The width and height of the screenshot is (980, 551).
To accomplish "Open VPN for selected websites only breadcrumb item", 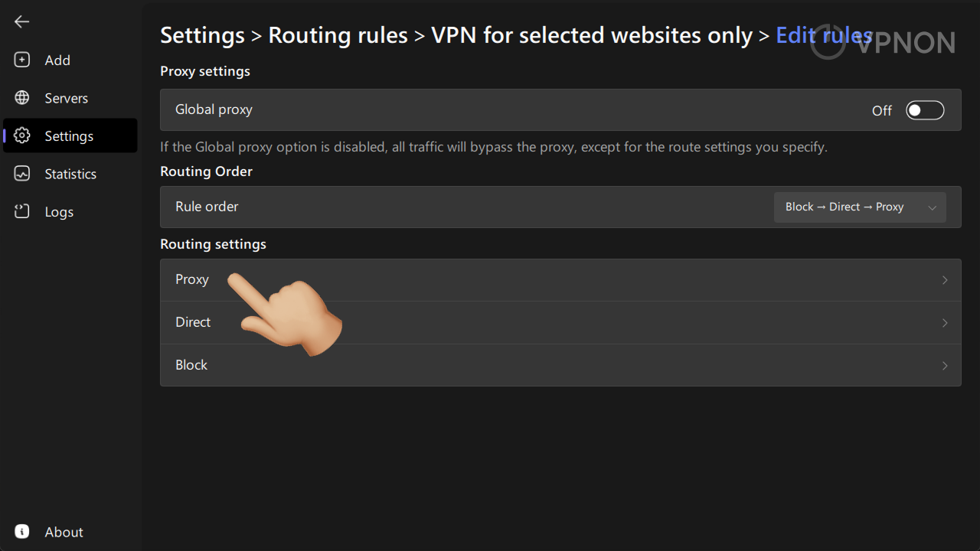I will point(591,35).
